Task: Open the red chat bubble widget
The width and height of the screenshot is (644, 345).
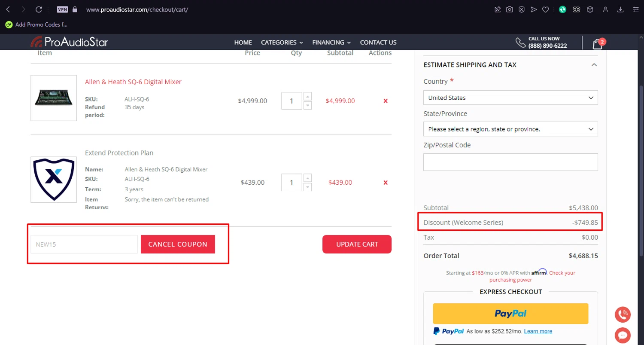Action: pos(622,335)
